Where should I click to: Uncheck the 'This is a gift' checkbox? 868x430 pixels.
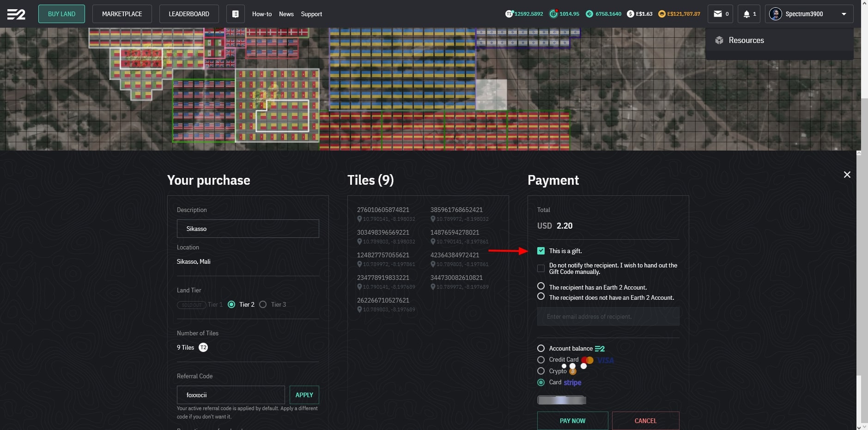[541, 251]
